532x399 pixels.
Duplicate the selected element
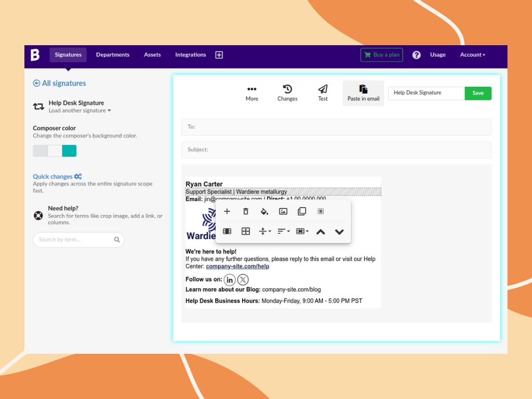click(x=301, y=211)
